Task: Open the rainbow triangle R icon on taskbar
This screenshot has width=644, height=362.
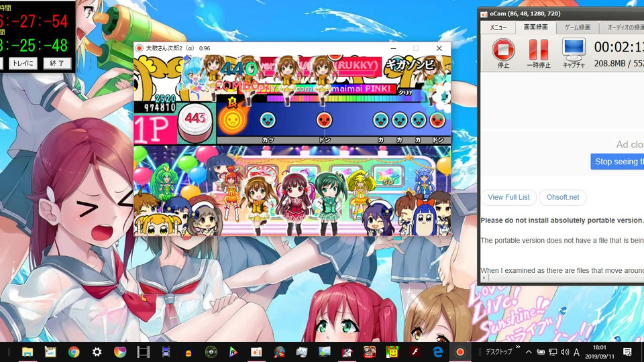Action: click(x=233, y=352)
